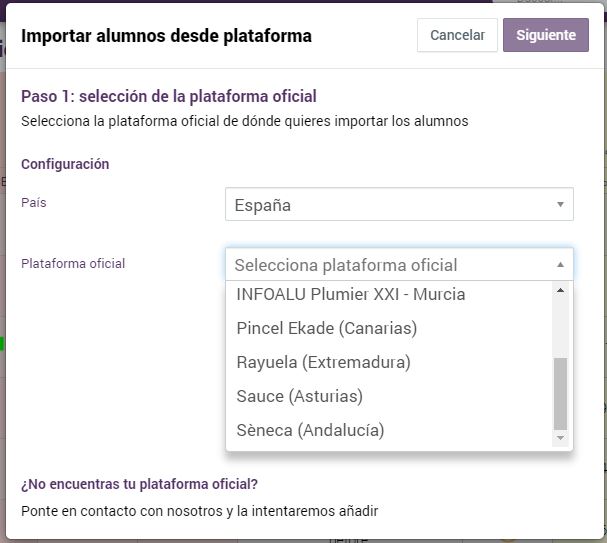607x543 pixels.
Task: Click the platform list scrollbar thumb
Action: 560,394
